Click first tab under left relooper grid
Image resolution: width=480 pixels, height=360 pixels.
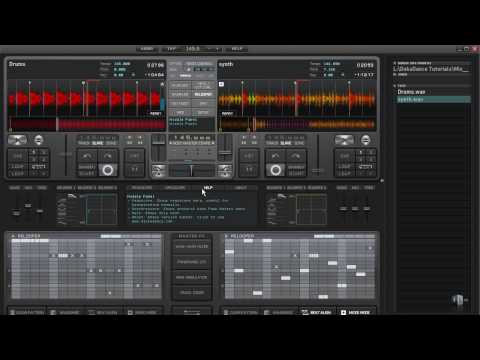[x=27, y=312]
